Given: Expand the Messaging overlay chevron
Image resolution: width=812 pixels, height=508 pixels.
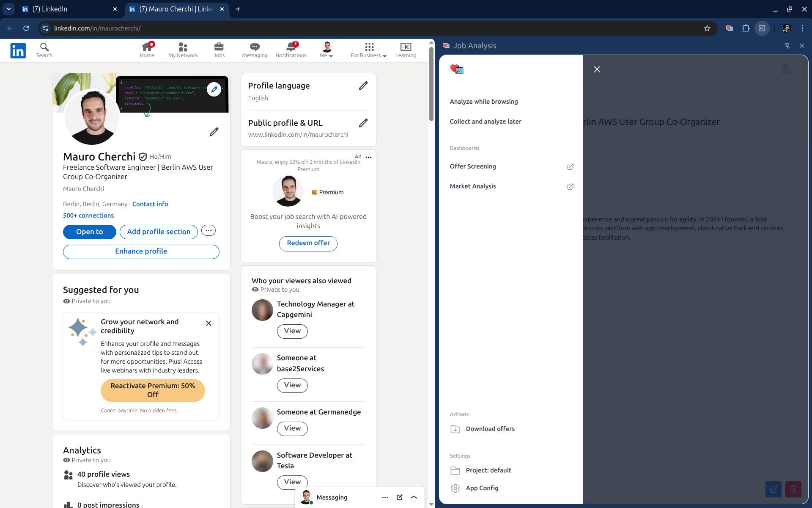Looking at the screenshot, I should [x=414, y=497].
